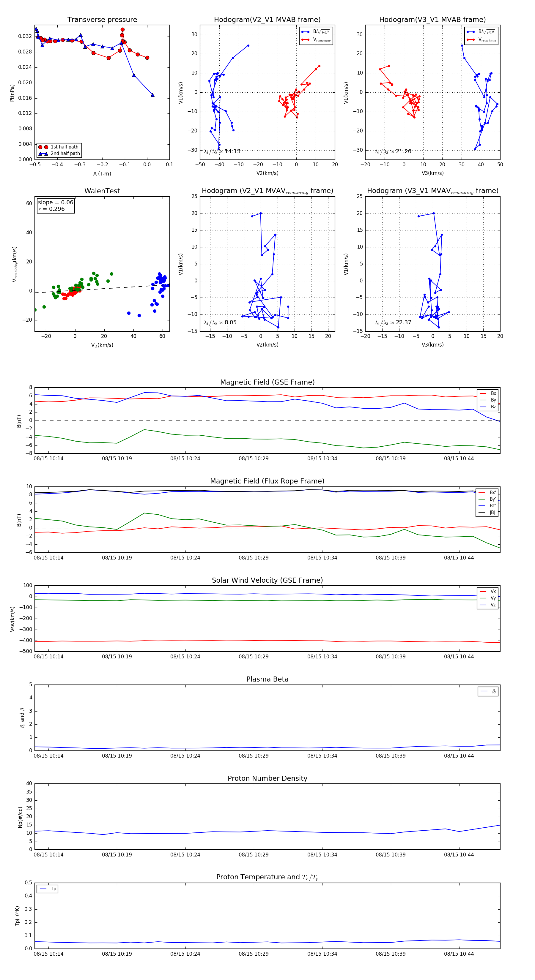The width and height of the screenshot is (535, 980).
Task: Click the 'Plasma Beta' panel title
Action: point(267,679)
